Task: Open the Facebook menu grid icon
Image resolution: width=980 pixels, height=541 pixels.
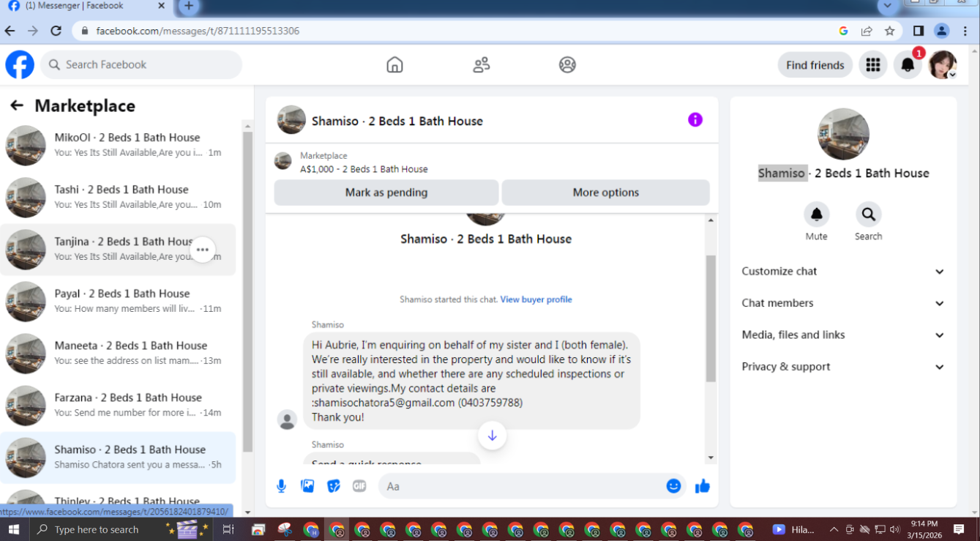Action: point(872,64)
